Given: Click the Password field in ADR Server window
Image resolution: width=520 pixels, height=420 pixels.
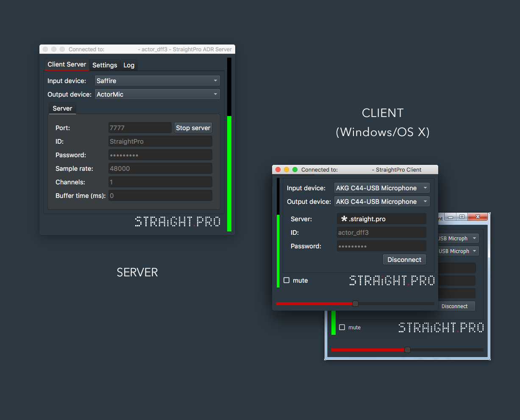Looking at the screenshot, I should pos(160,155).
